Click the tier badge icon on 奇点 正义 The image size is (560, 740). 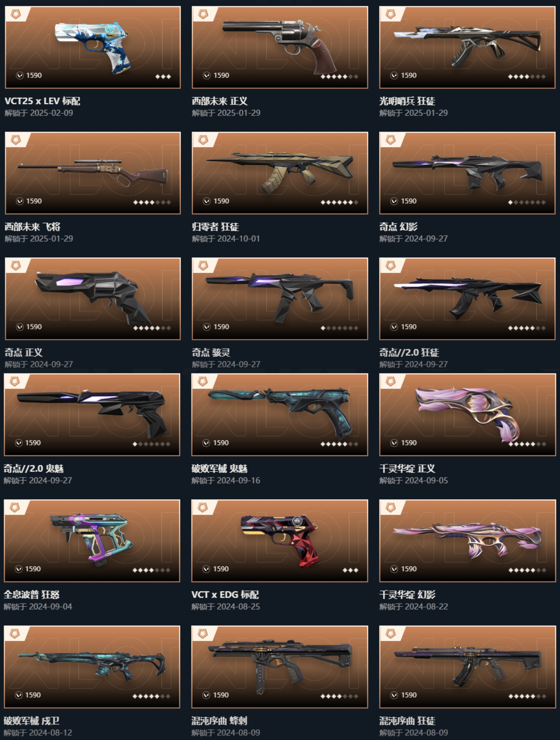coord(16,266)
